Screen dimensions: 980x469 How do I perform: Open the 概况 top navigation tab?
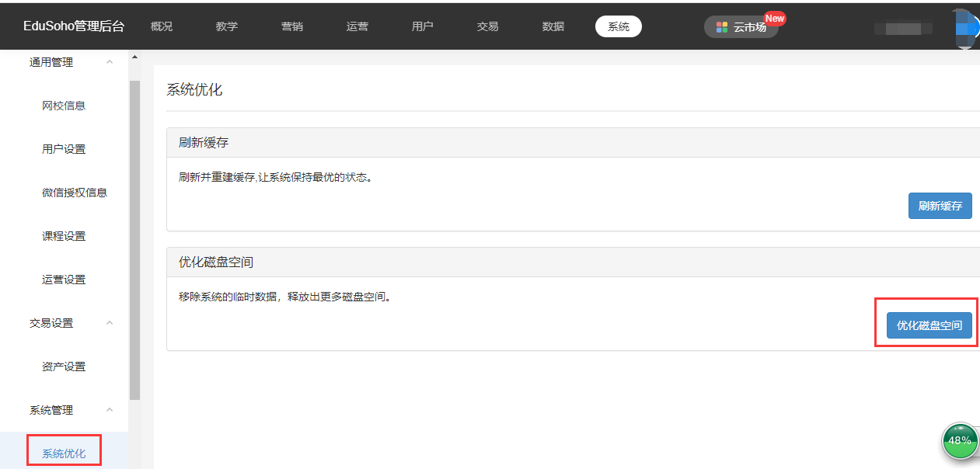162,26
